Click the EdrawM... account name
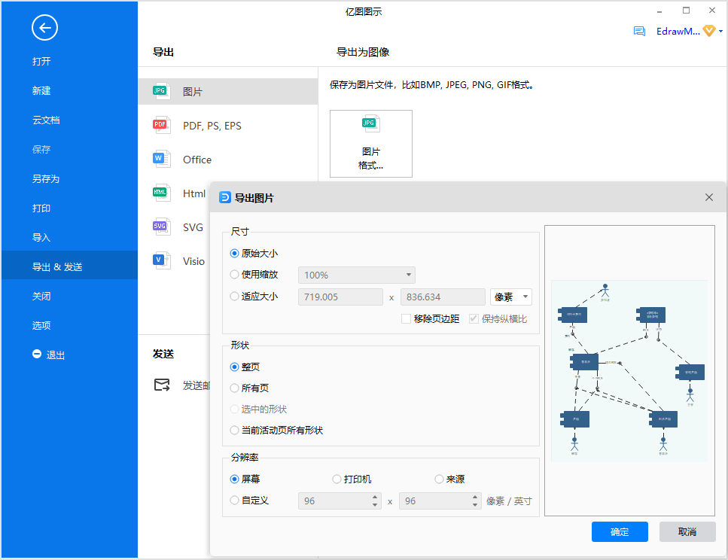 pos(678,31)
